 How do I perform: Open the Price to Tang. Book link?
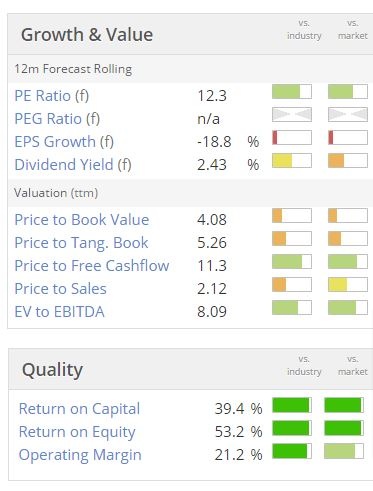(81, 243)
